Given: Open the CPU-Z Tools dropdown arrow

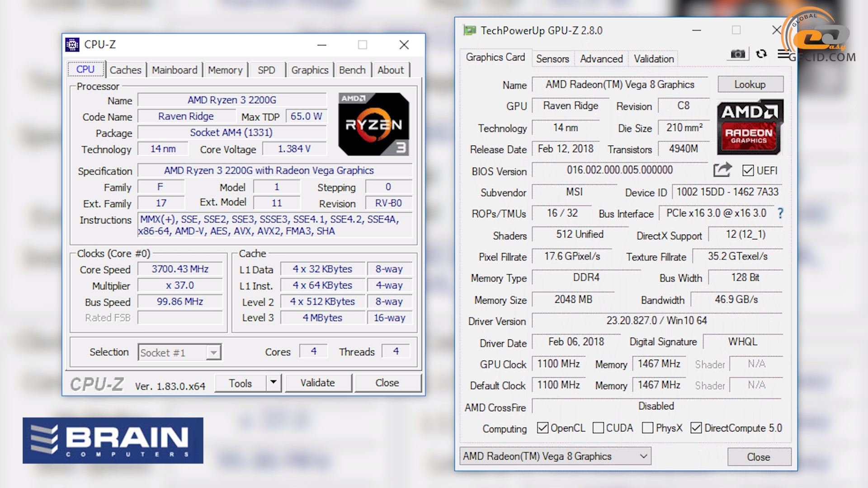Looking at the screenshot, I should 273,383.
